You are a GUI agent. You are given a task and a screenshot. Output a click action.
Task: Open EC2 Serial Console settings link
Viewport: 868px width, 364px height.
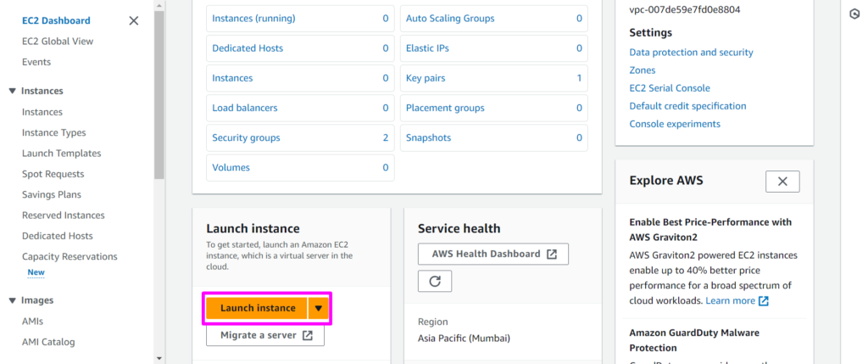click(x=670, y=88)
